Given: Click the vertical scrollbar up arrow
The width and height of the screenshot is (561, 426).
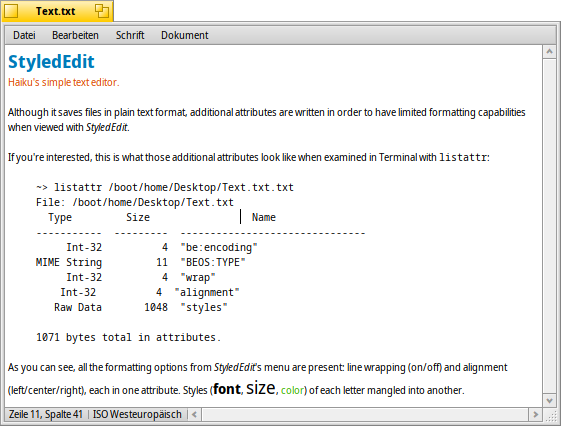Looking at the screenshot, I should tap(549, 52).
